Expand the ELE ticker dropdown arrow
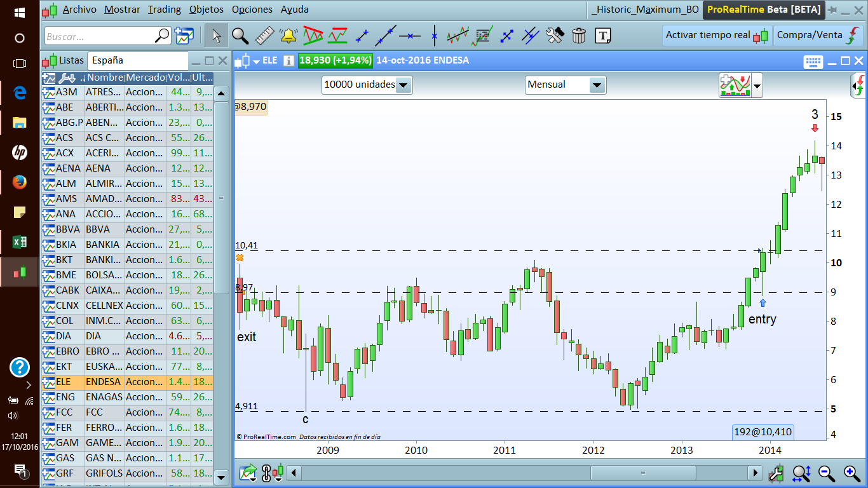 point(256,62)
